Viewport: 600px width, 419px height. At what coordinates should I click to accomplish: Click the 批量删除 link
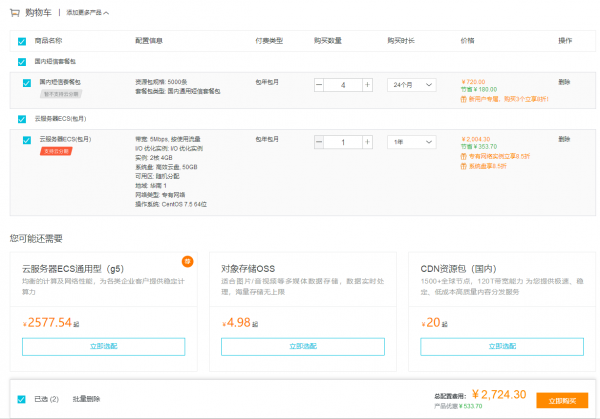click(86, 399)
